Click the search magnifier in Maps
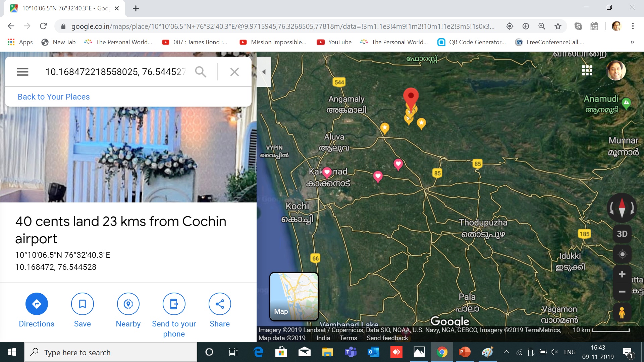This screenshot has width=644, height=362. click(201, 72)
